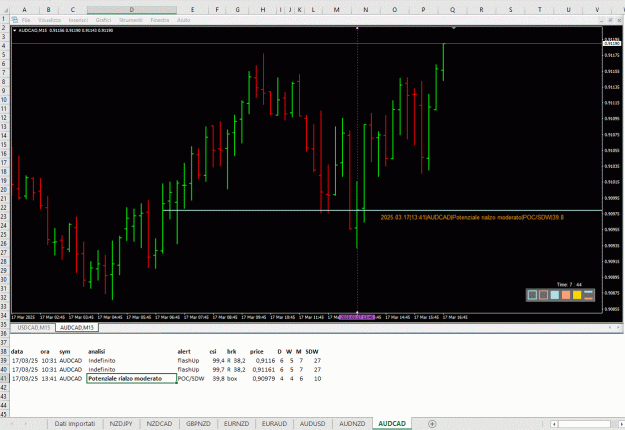The height and width of the screenshot is (430, 625).
Task: Click the horizontal scrollbar left arrow
Action: point(554,424)
